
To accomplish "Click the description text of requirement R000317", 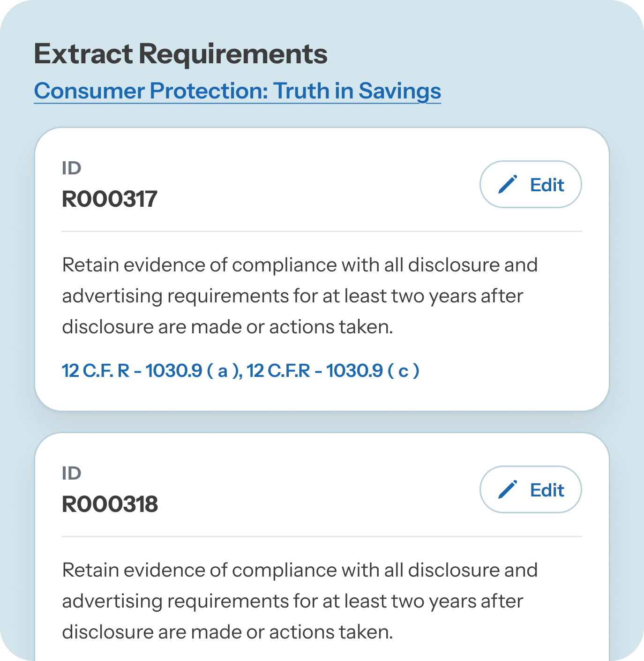I will 300,296.
